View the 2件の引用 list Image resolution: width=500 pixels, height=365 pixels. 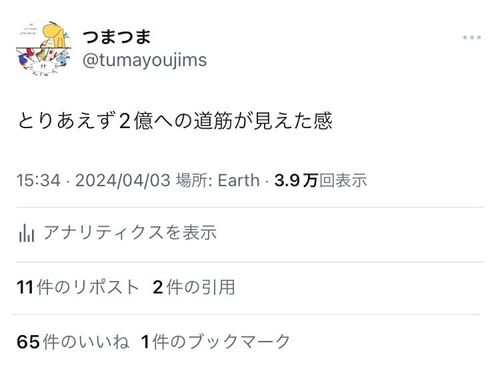coord(194,287)
